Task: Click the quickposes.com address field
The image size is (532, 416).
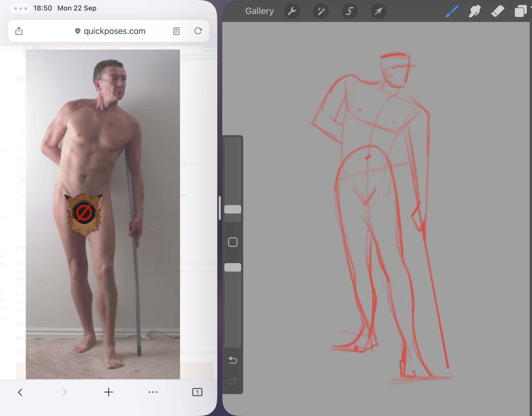Action: (114, 31)
